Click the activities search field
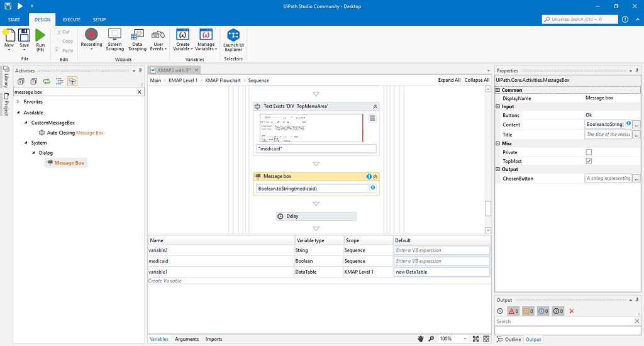Image resolution: width=644 pixels, height=346 pixels. click(x=75, y=92)
